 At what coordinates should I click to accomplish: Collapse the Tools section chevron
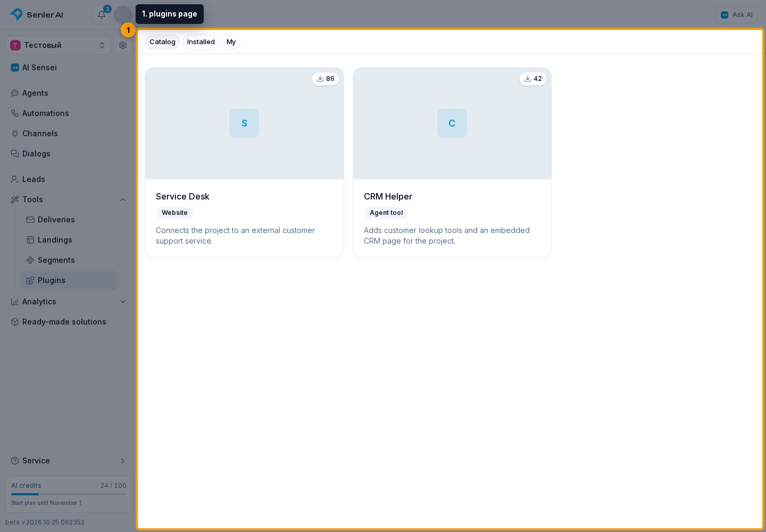pos(123,199)
